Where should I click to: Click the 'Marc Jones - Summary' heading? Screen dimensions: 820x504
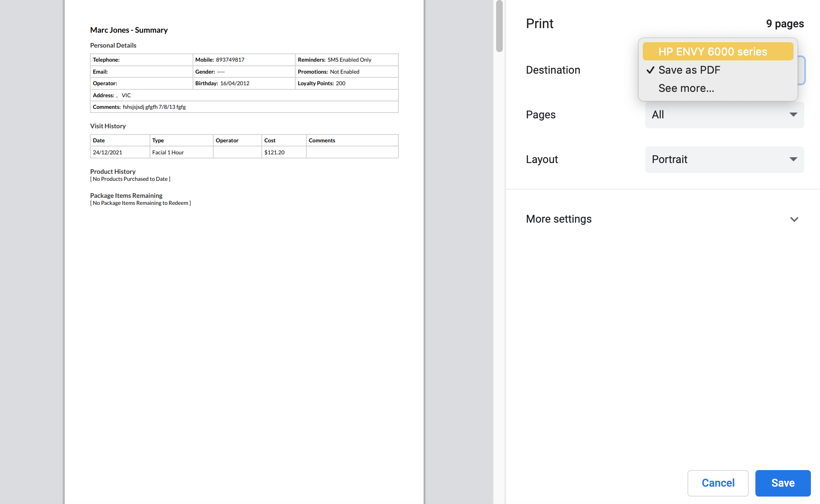click(x=129, y=30)
